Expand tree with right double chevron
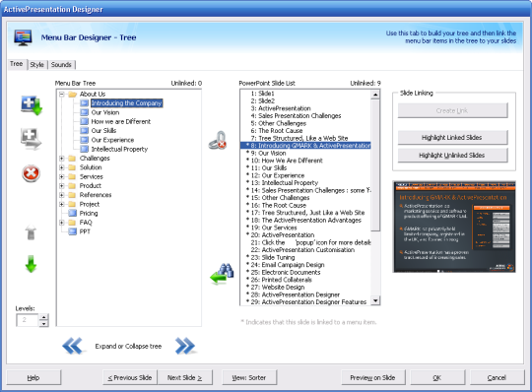The height and width of the screenshot is (392, 532). click(185, 346)
